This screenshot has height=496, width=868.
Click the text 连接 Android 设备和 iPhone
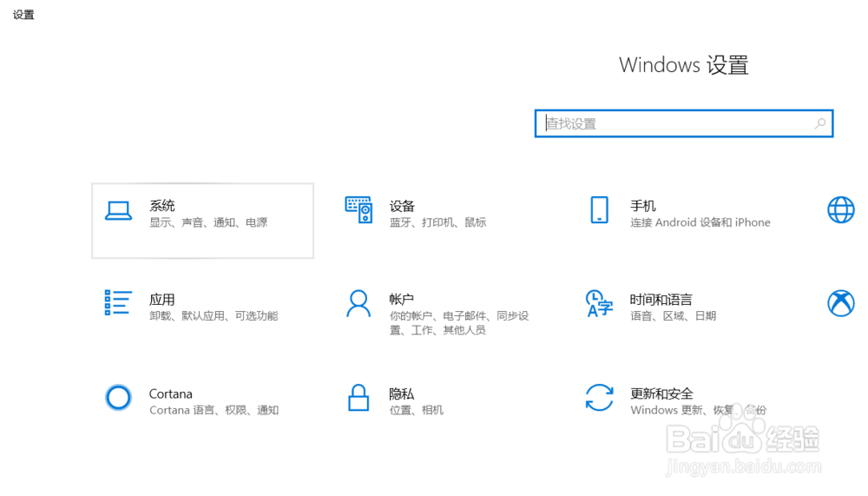click(700, 222)
